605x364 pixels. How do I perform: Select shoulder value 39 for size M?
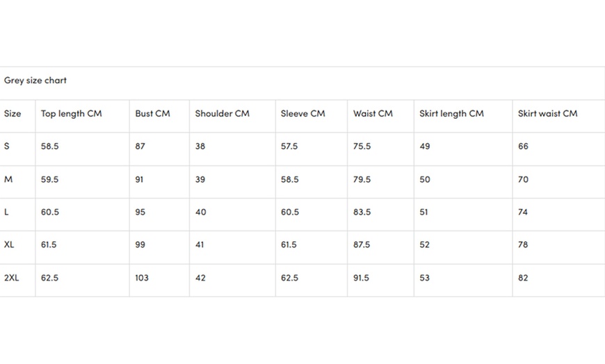coord(200,179)
